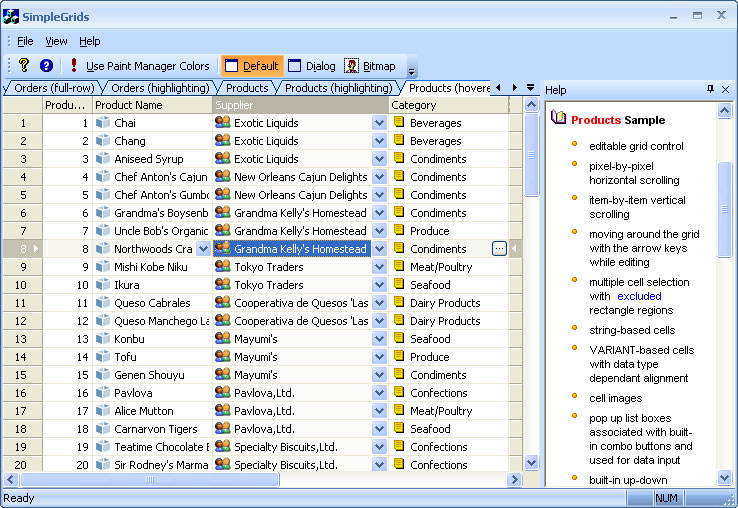This screenshot has width=738, height=508.
Task: Click the grid vertical scrollbar thumb
Action: (x=531, y=155)
